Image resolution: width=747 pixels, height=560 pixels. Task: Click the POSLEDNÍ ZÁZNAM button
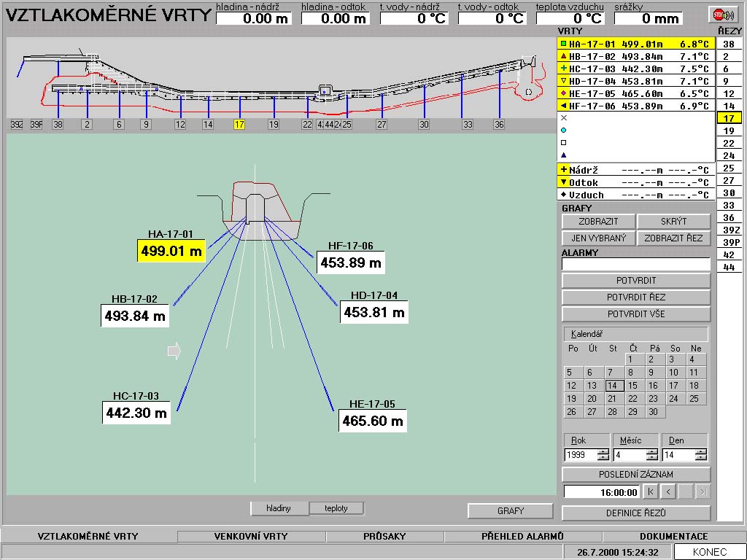click(635, 474)
